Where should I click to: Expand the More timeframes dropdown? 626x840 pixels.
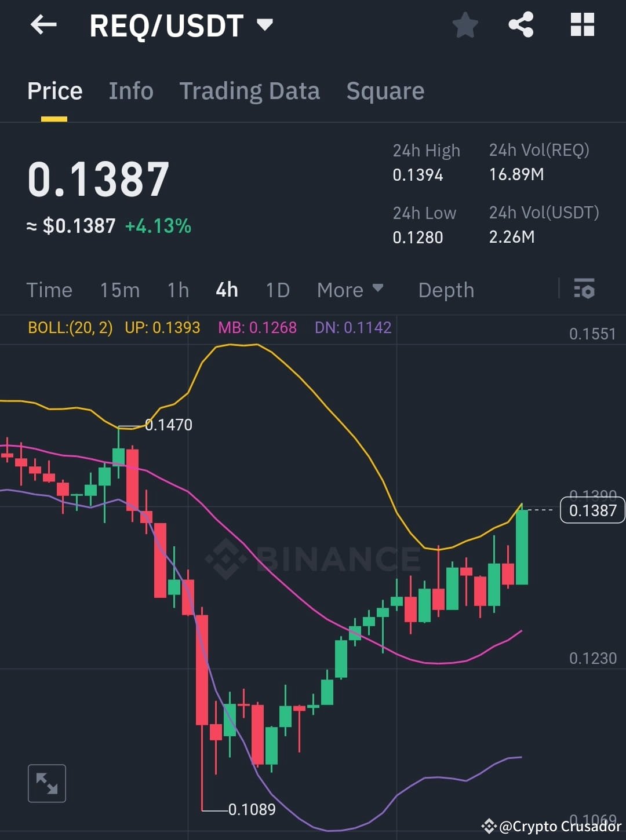point(350,290)
